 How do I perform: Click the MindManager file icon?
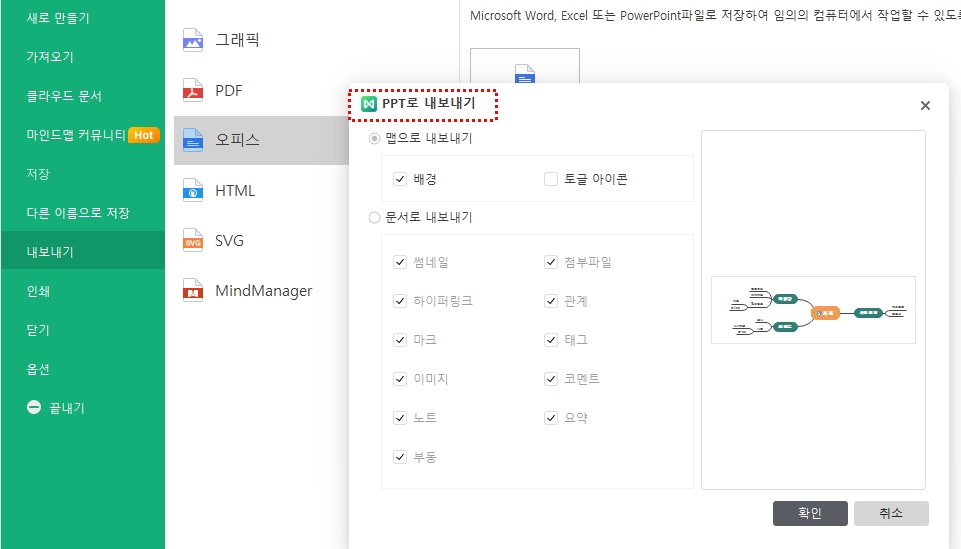tap(193, 291)
